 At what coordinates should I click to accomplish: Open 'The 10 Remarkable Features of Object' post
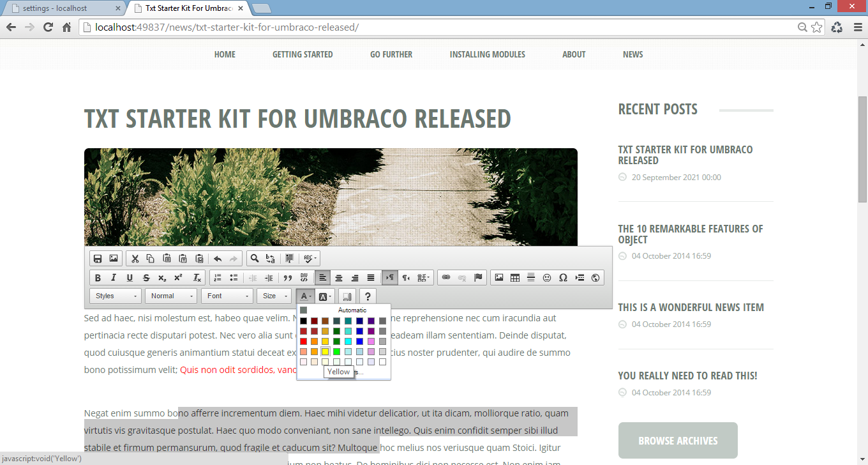pyautogui.click(x=691, y=234)
